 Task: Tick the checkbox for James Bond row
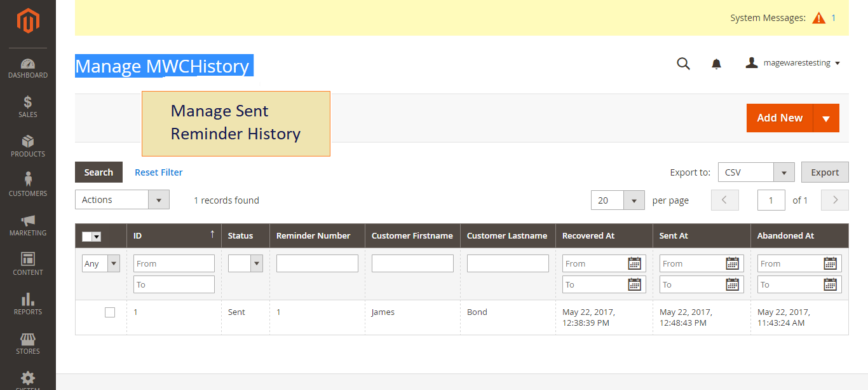coord(110,312)
